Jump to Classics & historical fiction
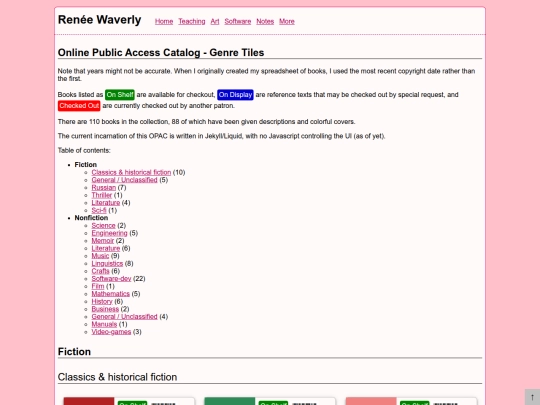The image size is (540, 405). pyautogui.click(x=131, y=172)
